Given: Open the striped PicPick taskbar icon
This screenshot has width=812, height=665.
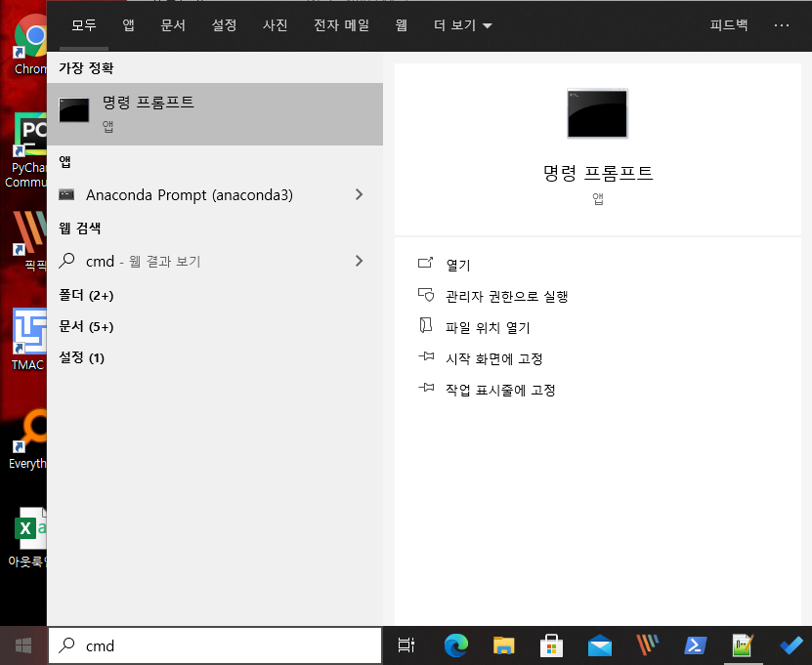Looking at the screenshot, I should (647, 645).
